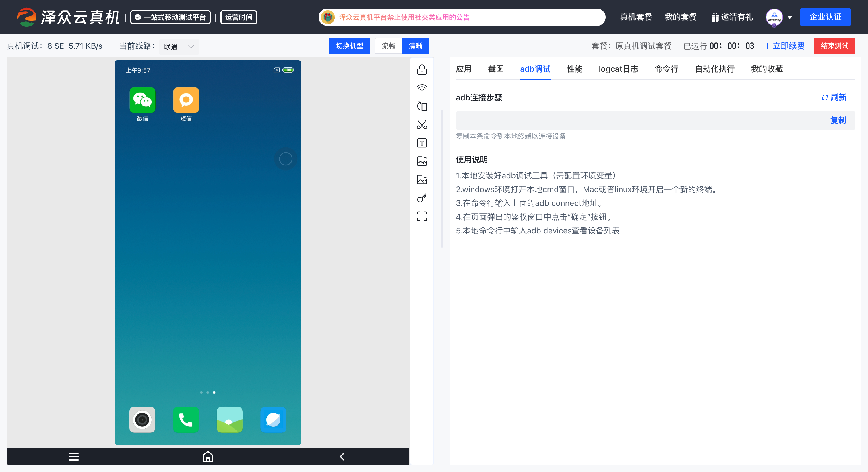Open the WiFi settings icon
The image size is (868, 472).
tap(422, 88)
